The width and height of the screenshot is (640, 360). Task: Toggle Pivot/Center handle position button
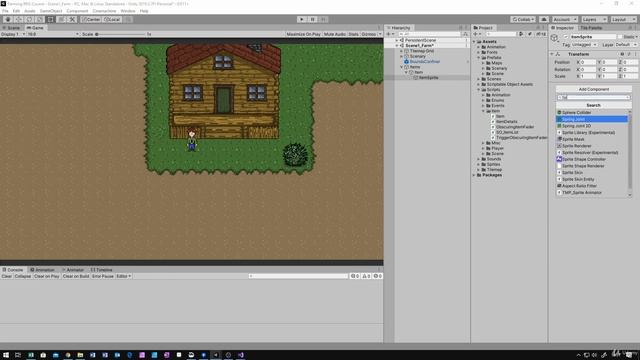[91, 19]
